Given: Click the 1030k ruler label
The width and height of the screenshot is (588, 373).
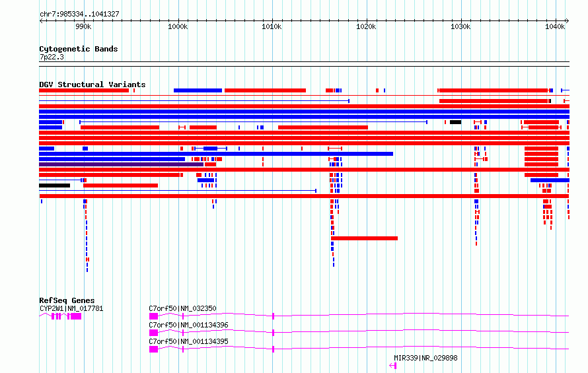Looking at the screenshot, I should click(460, 26).
